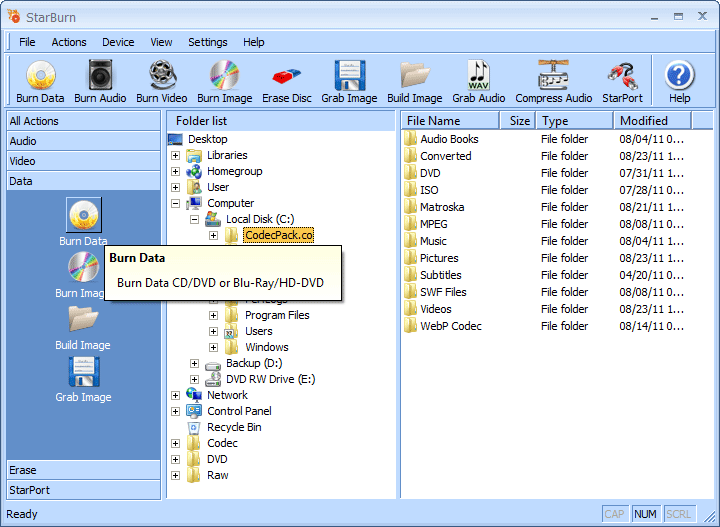Open the All Actions section
720x527 pixels.
pos(84,121)
